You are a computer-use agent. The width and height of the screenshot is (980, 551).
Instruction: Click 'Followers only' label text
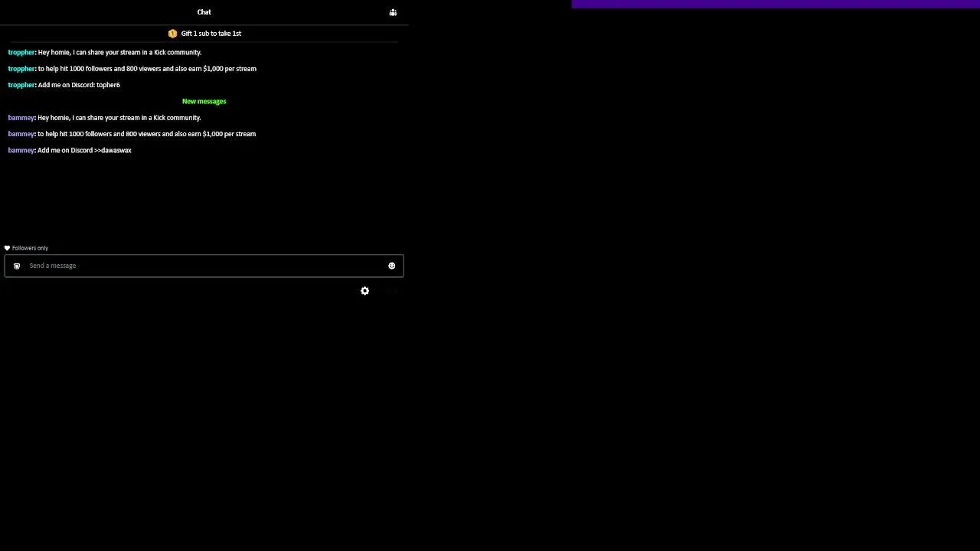30,248
